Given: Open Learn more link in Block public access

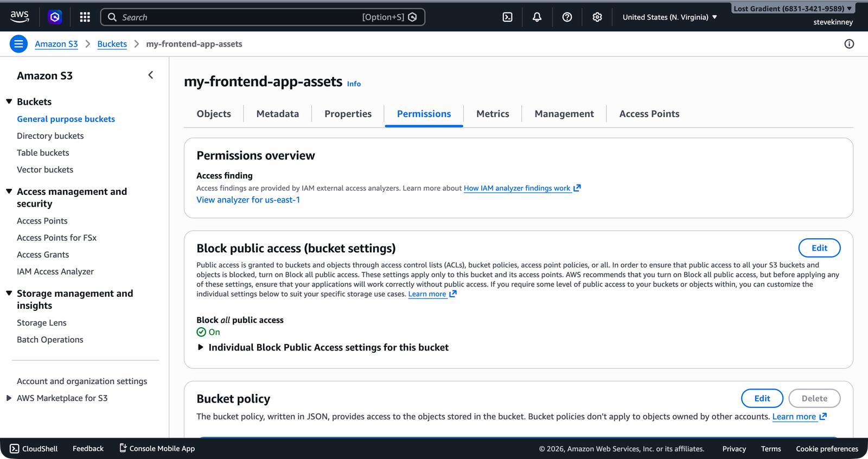Looking at the screenshot, I should tap(427, 294).
